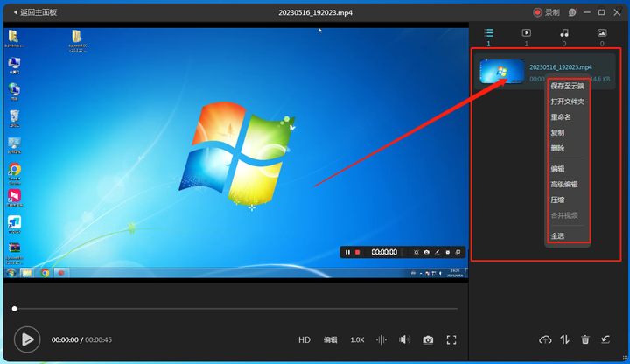Sort the file list with the up-down arrows icon
630x364 pixels.
[565, 339]
